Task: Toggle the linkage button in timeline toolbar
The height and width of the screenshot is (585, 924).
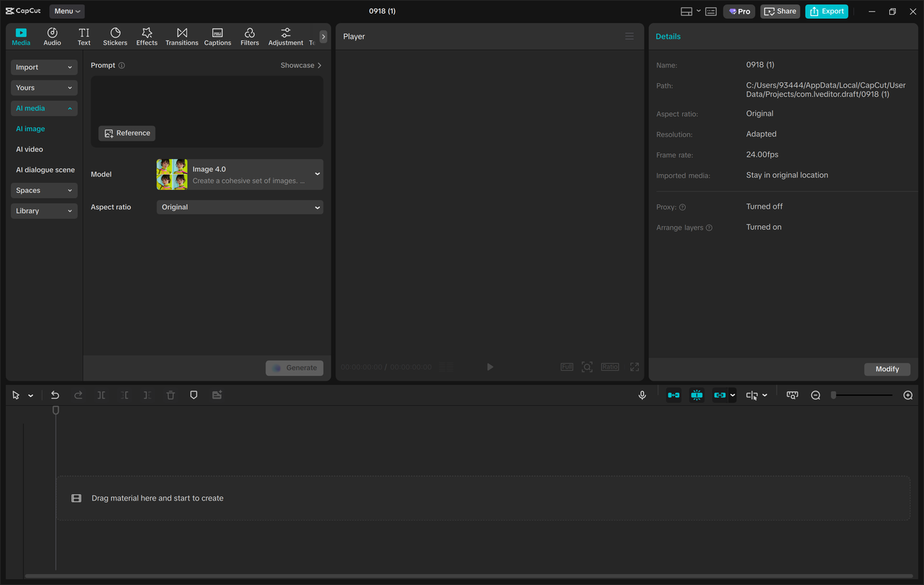Action: pos(719,395)
